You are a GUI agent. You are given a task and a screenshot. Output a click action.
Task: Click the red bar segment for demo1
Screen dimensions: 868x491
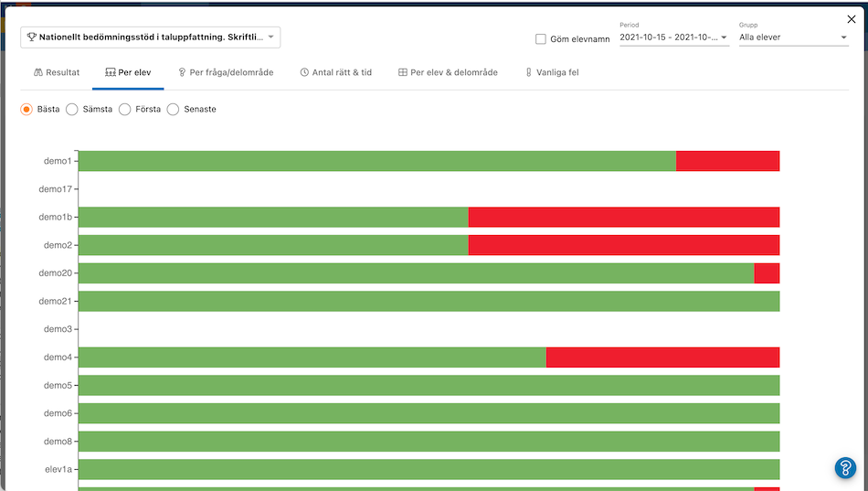pyautogui.click(x=727, y=161)
